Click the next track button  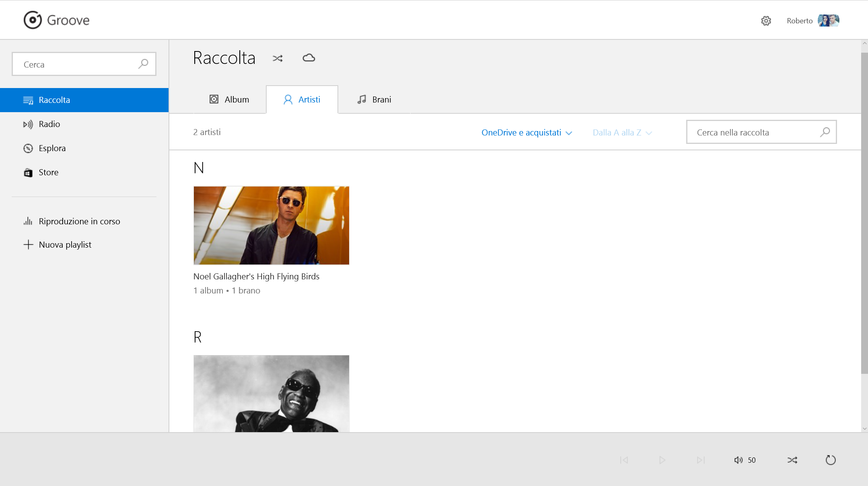click(701, 460)
